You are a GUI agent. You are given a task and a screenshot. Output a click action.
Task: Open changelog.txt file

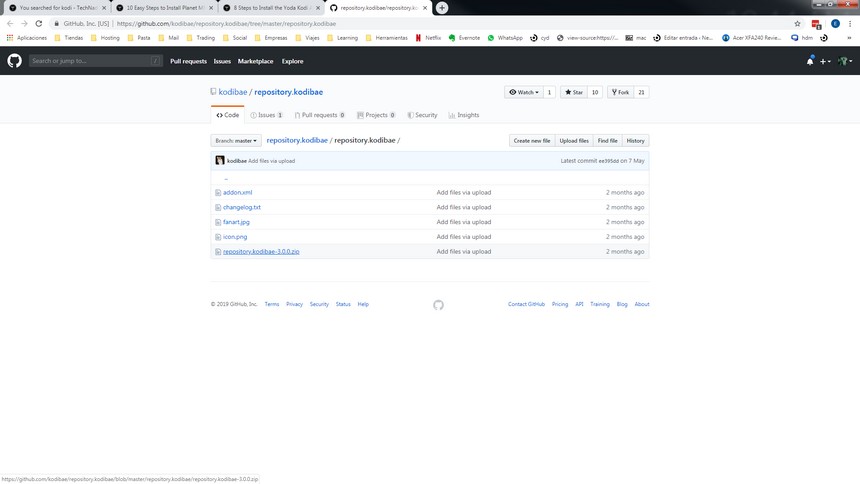tap(242, 207)
